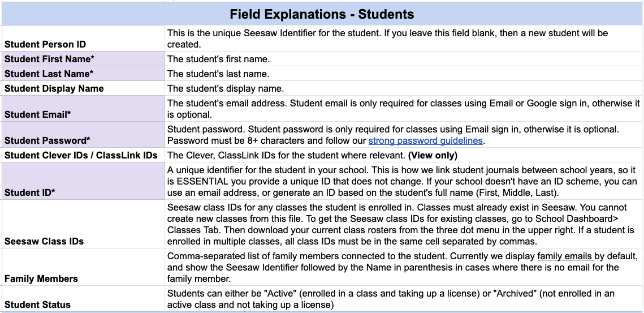This screenshot has height=313, width=644.
Task: Select the Active or Archived description cell
Action: [404, 299]
